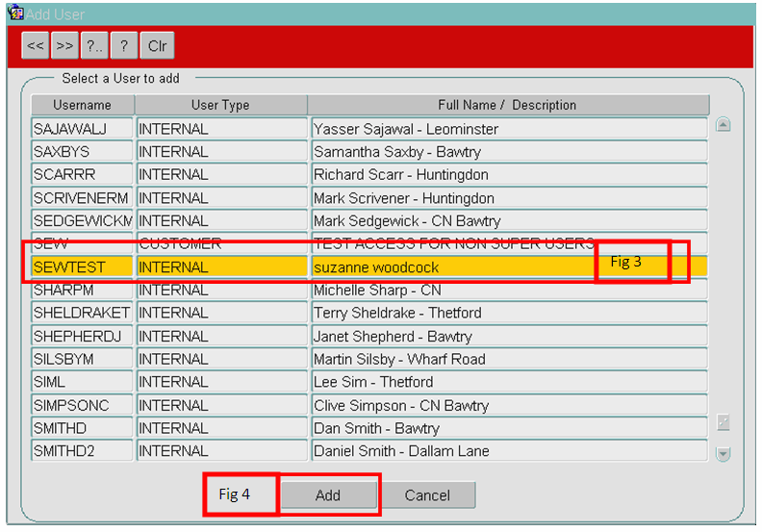
Task: Select SHEPHERDJ username field
Action: (x=82, y=336)
